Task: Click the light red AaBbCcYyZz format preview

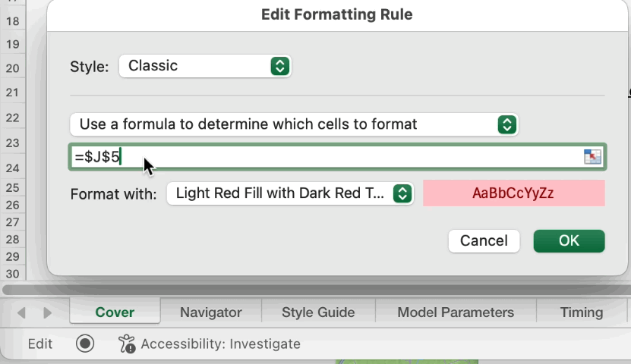Action: tap(513, 193)
